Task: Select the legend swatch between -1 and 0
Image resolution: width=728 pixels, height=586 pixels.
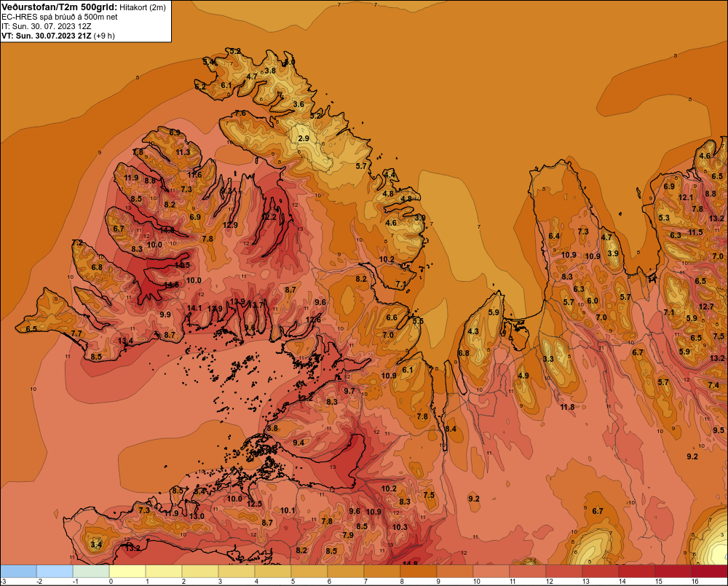Action: click(x=91, y=571)
